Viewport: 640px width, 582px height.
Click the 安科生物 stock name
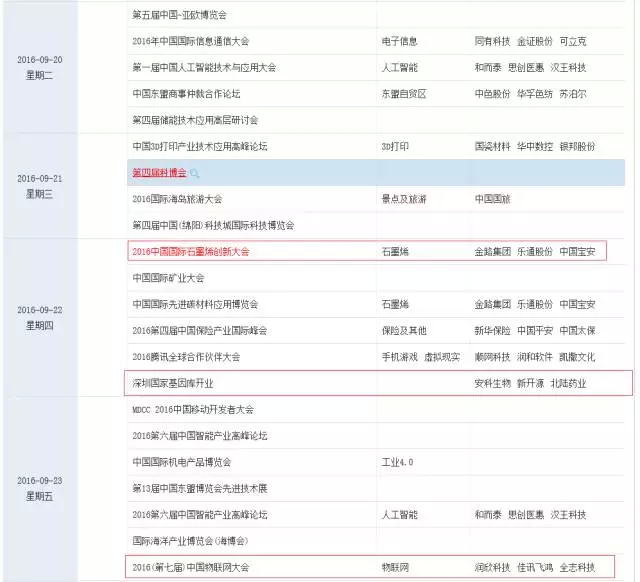point(491,383)
